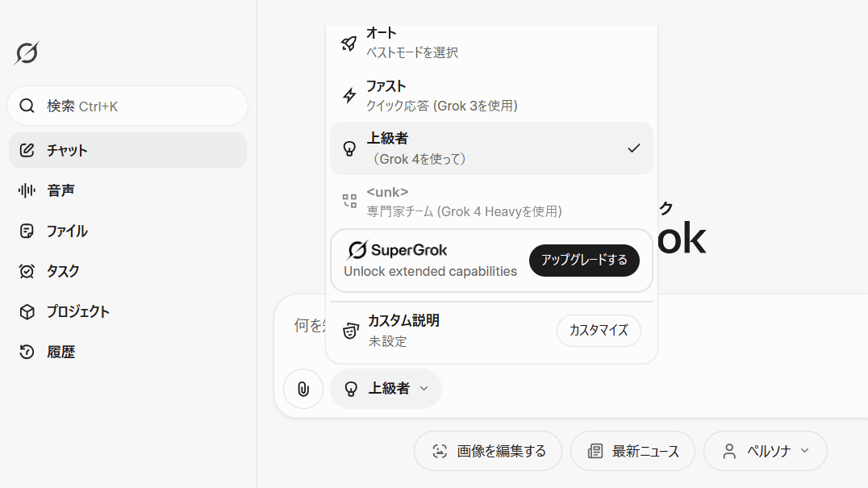Click the ペルソナ chevron arrow
Image resolution: width=868 pixels, height=488 pixels.
coord(805,450)
